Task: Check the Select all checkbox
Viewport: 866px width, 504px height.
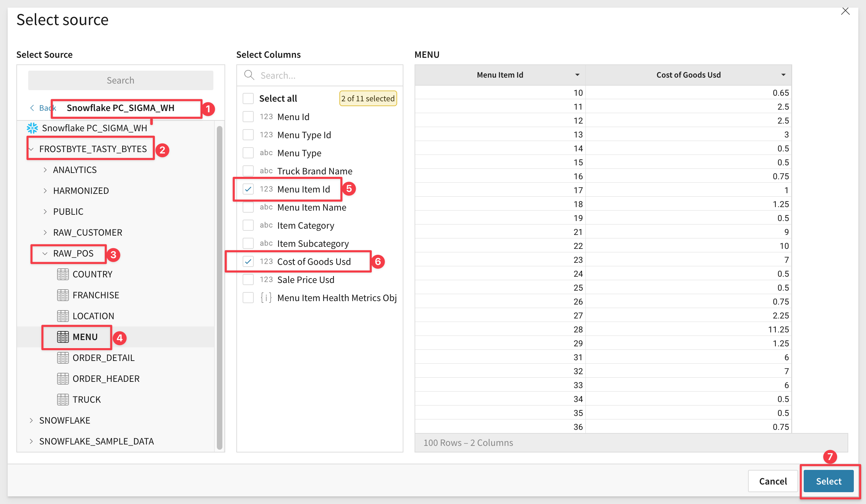Action: pyautogui.click(x=248, y=99)
